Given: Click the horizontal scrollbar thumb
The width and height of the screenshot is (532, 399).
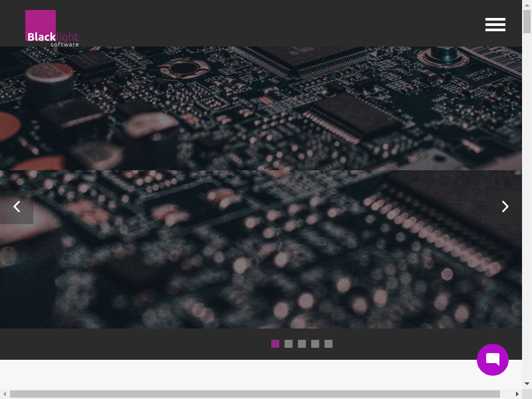Looking at the screenshot, I should coord(253,394).
